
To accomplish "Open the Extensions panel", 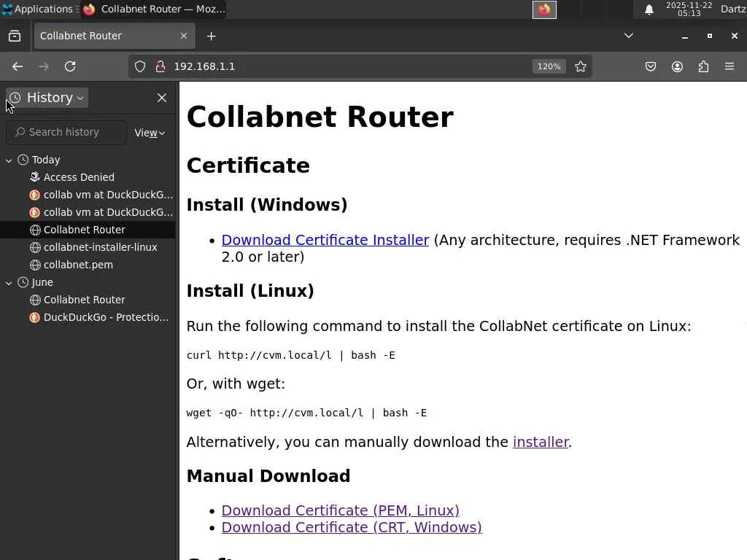I will [703, 66].
